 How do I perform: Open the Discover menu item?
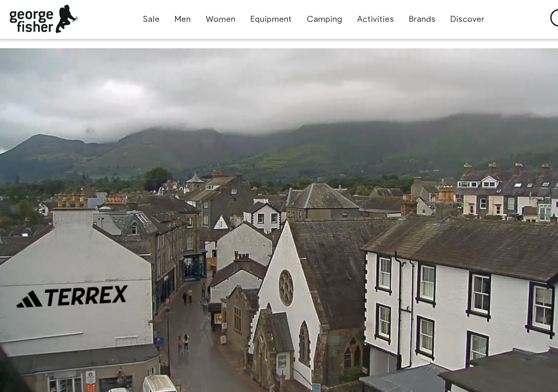(467, 19)
